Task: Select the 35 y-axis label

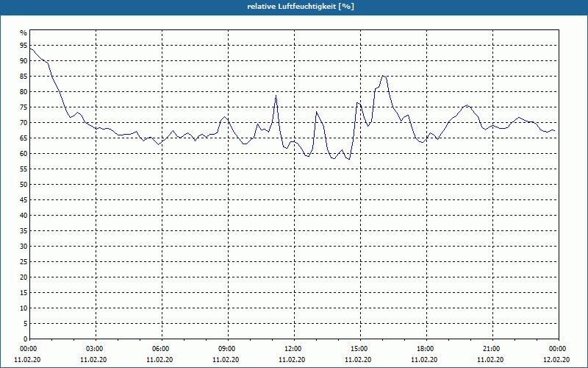Action: point(24,231)
